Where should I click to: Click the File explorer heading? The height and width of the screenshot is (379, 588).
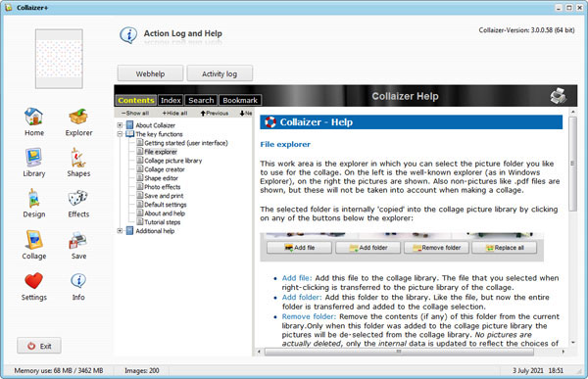pyautogui.click(x=285, y=144)
